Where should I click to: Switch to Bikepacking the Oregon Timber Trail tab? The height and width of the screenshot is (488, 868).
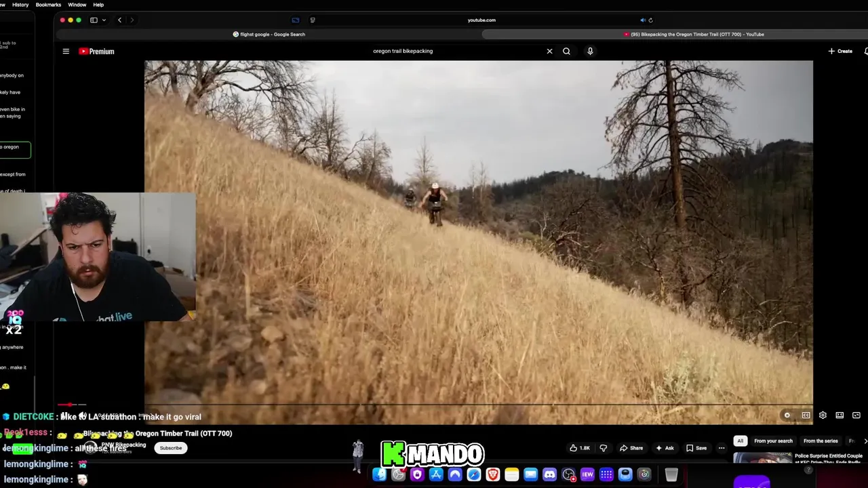click(x=694, y=35)
